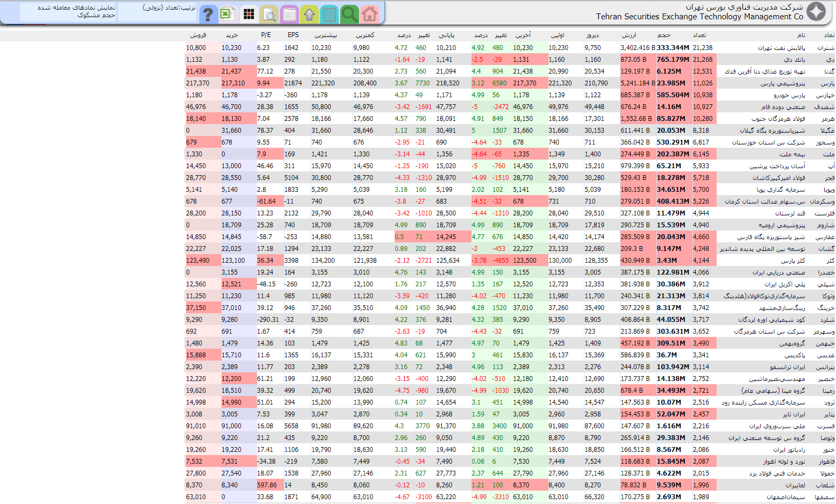Export data via Excel icon

(x=228, y=14)
